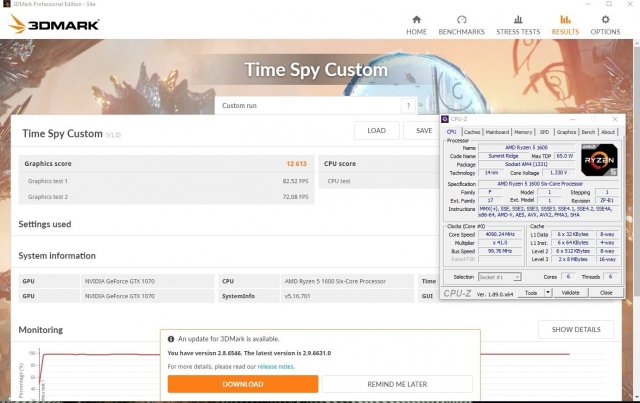Click the Show Details button
Viewport: 640px width, 403px height.
click(x=575, y=329)
